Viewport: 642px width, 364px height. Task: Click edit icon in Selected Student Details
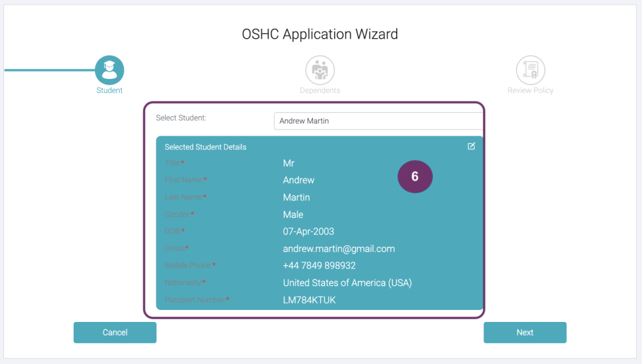(471, 146)
